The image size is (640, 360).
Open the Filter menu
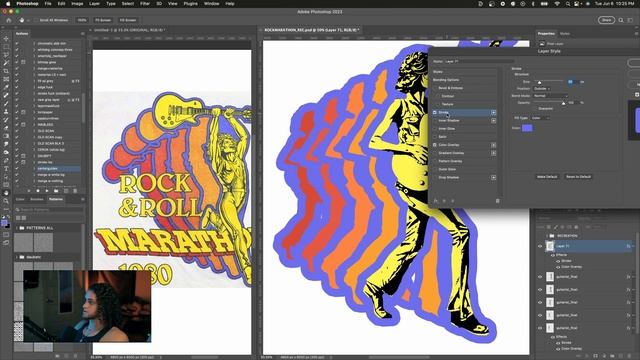[x=144, y=4]
